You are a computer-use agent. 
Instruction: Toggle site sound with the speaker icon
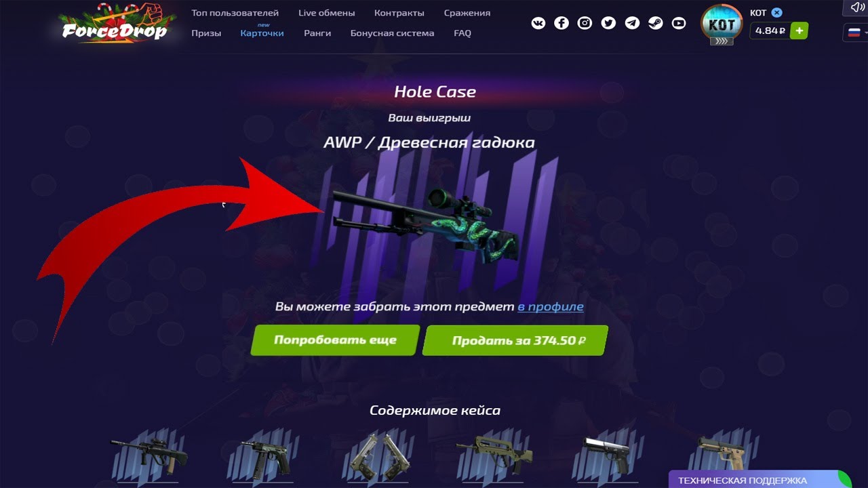(856, 7)
